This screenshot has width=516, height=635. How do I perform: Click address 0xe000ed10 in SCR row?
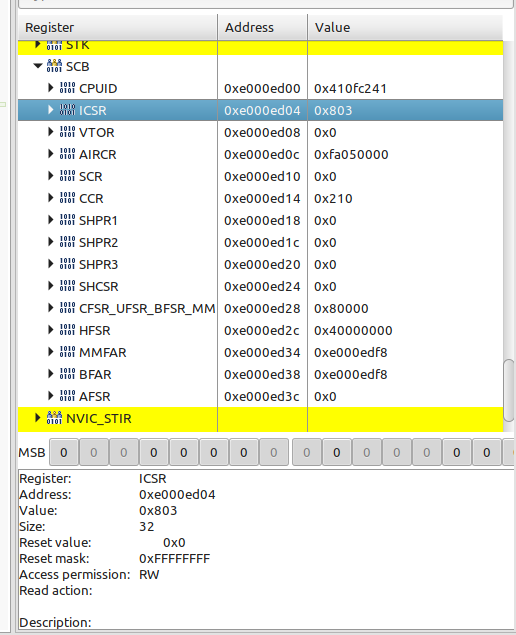coord(262,177)
